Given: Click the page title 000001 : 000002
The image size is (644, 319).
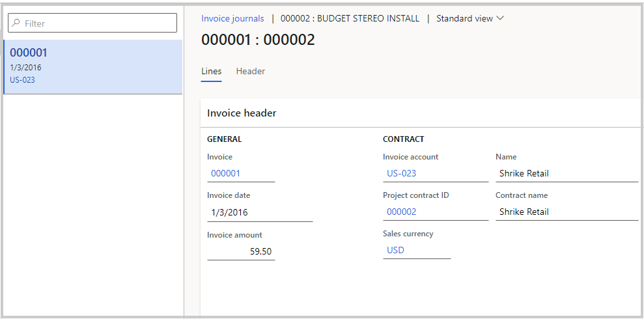Looking at the screenshot, I should coord(258,40).
